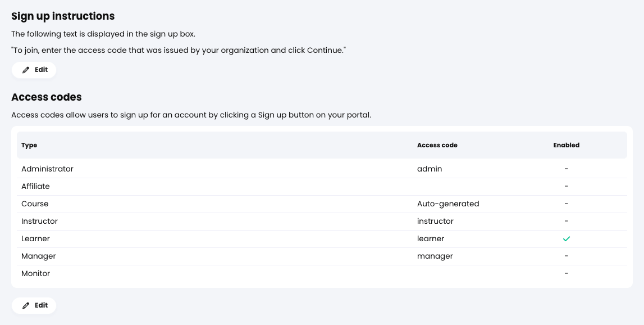644x325 pixels.
Task: Click the Auto-generated text in the Course row
Action: [x=448, y=204]
